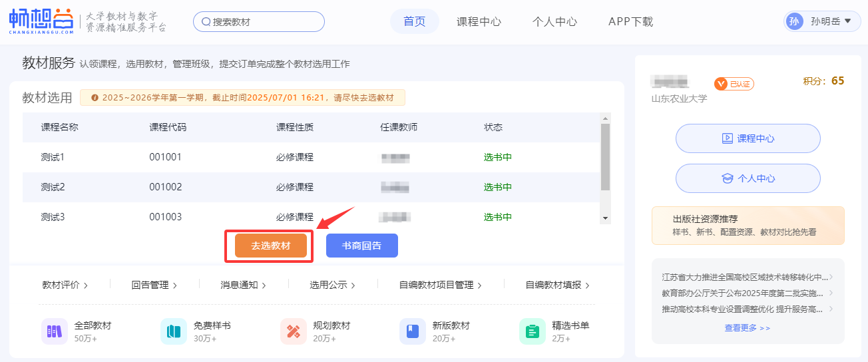Expand the 教材评价 chevron link
868x362 pixels.
point(65,285)
